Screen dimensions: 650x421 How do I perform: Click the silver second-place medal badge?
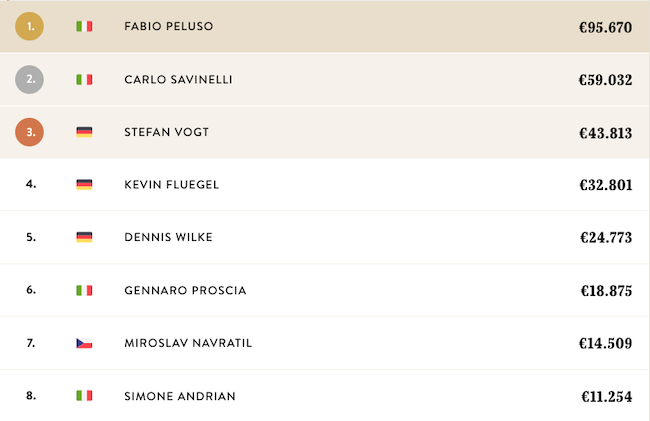pyautogui.click(x=31, y=79)
